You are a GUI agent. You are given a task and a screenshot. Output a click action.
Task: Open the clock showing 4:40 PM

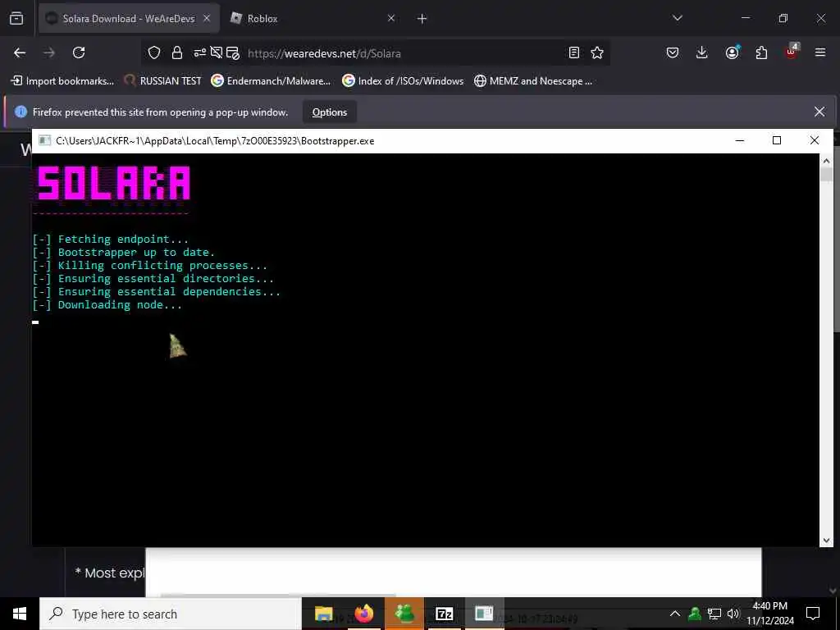pyautogui.click(x=770, y=614)
